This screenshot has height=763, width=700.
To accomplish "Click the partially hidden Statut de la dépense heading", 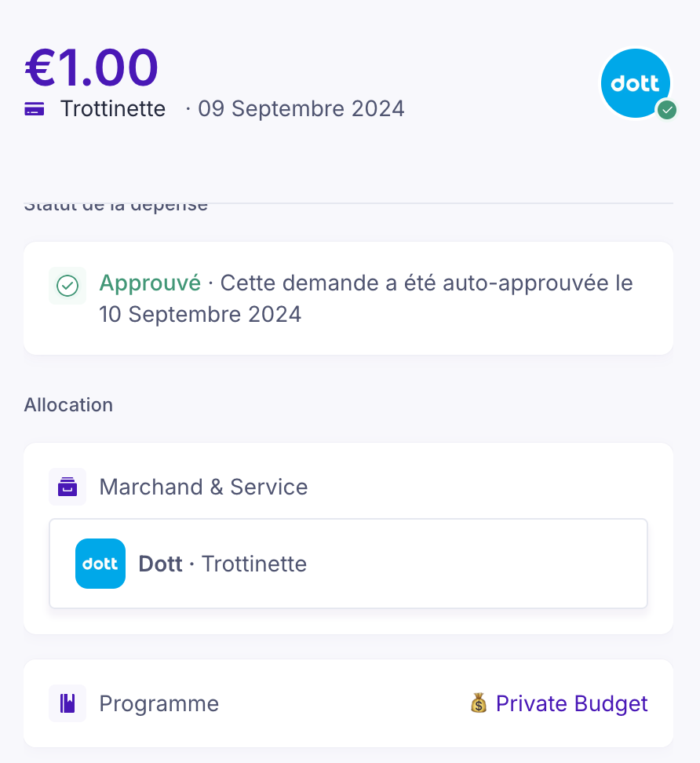I will pyautogui.click(x=116, y=206).
